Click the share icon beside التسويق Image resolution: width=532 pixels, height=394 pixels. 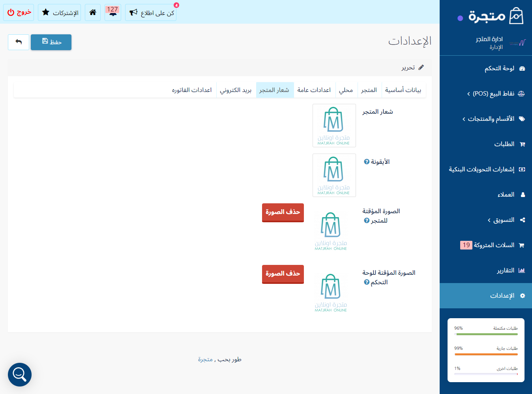click(523, 220)
